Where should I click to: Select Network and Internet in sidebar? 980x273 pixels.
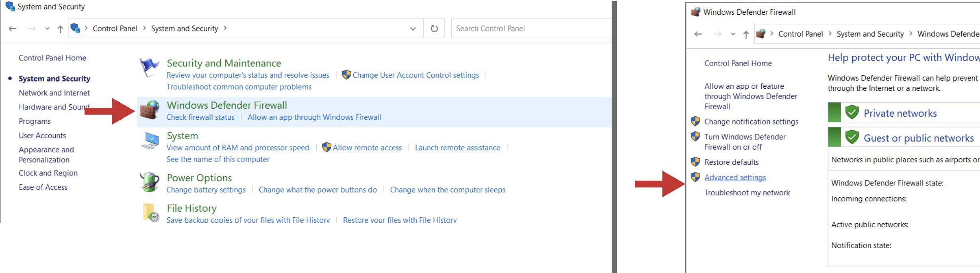point(54,93)
